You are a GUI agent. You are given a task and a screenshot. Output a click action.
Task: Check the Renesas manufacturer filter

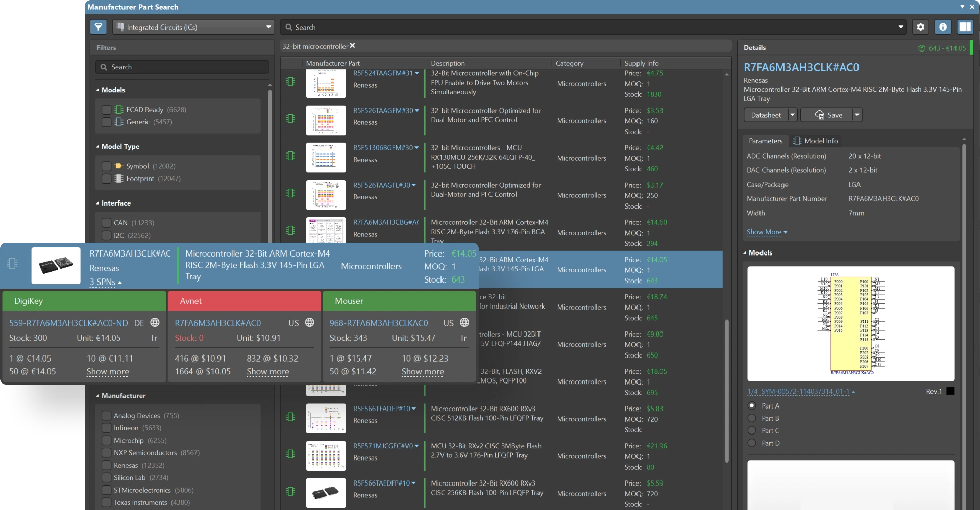coord(106,465)
